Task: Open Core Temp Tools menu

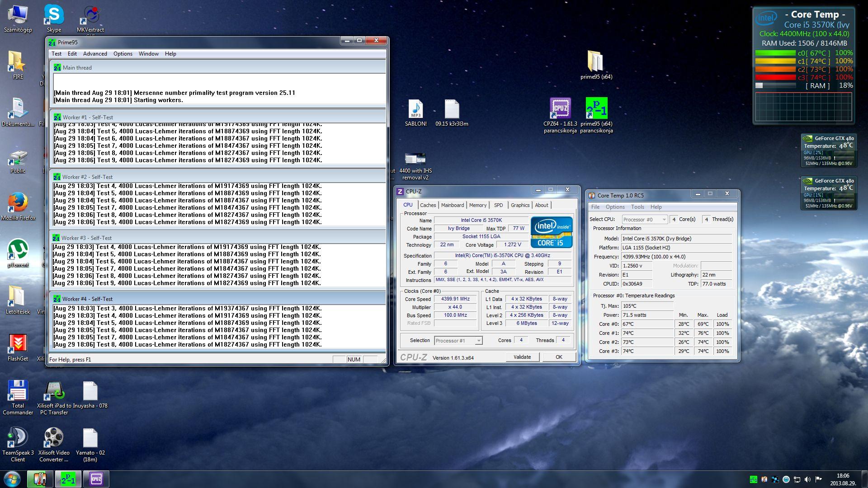Action: point(637,207)
